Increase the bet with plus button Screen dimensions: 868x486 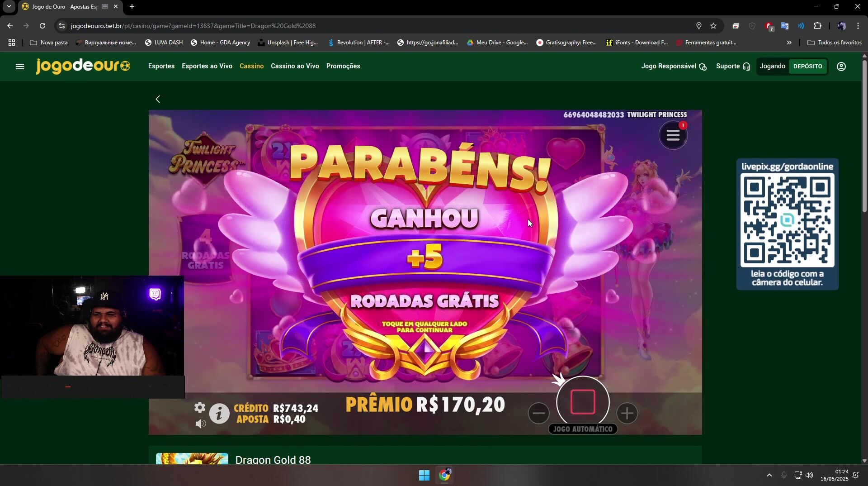[x=627, y=413]
